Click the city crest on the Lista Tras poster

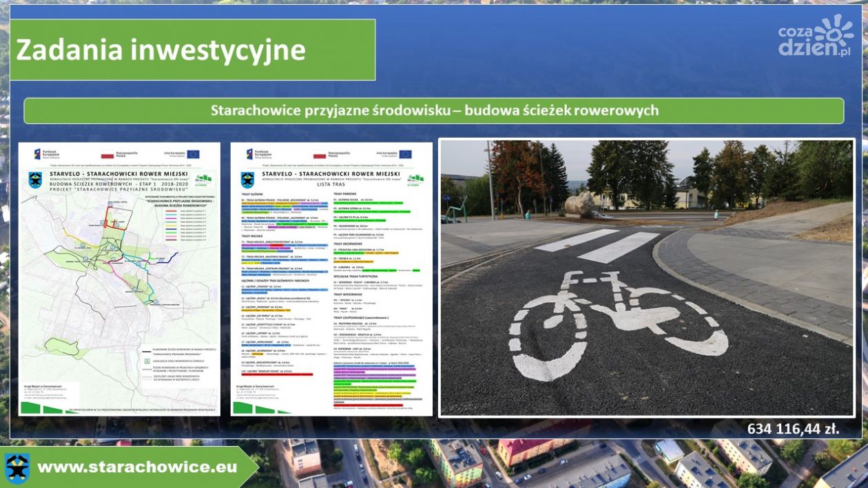coord(247,179)
